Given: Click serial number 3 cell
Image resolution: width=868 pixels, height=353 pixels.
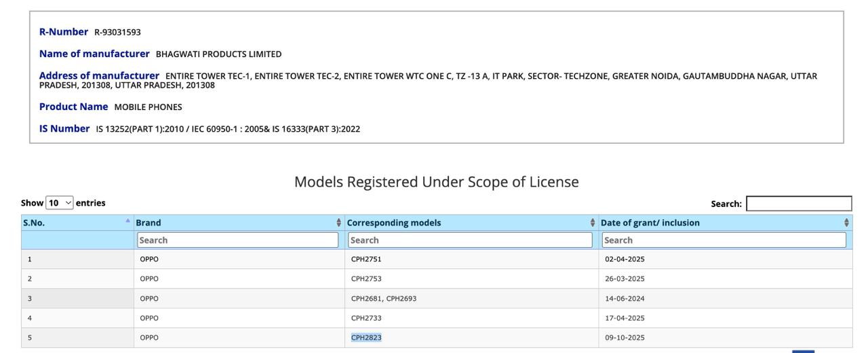Looking at the screenshot, I should (x=77, y=299).
